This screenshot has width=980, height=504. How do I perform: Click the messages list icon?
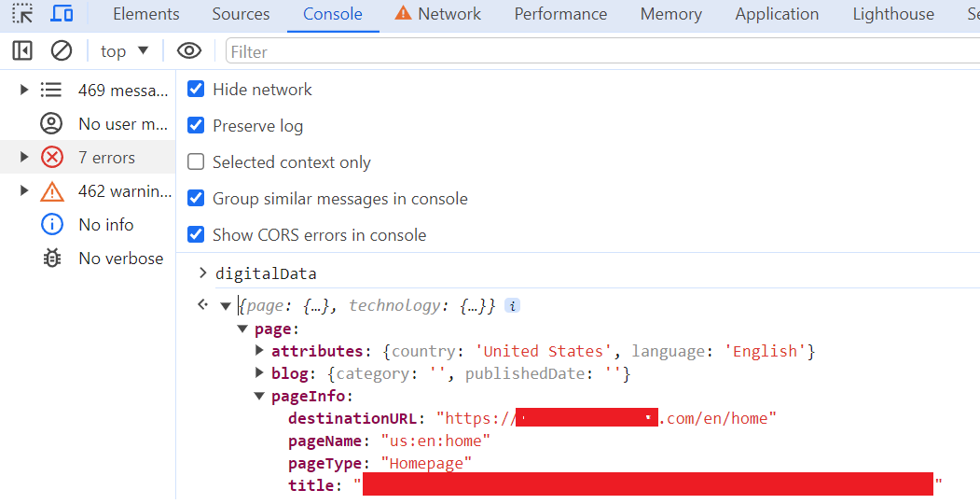51,90
